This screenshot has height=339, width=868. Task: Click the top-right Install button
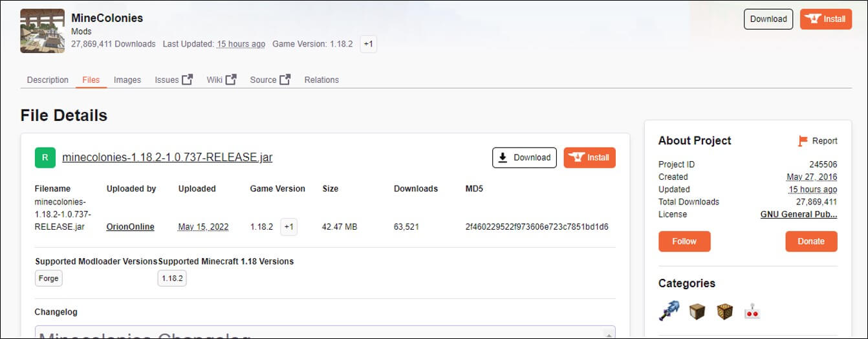[x=825, y=19]
